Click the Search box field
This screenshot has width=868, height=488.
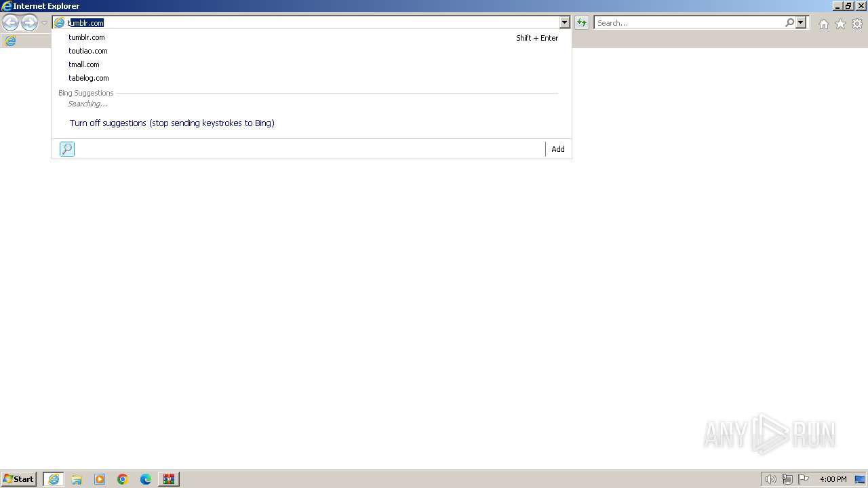689,23
